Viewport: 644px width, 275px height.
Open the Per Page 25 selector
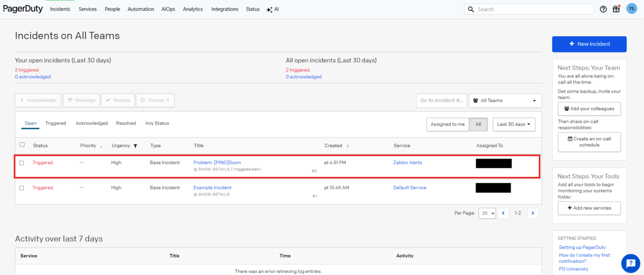[487, 213]
